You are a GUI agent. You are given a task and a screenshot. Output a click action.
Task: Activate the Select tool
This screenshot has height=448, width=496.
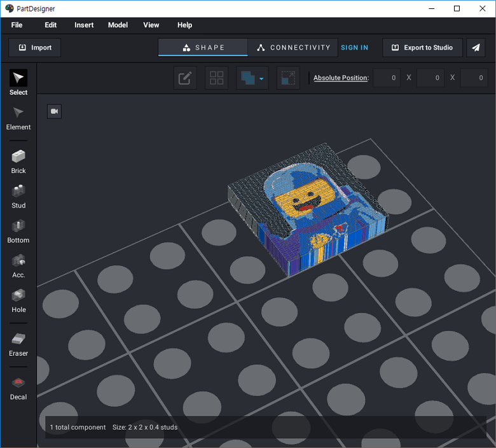pyautogui.click(x=18, y=82)
